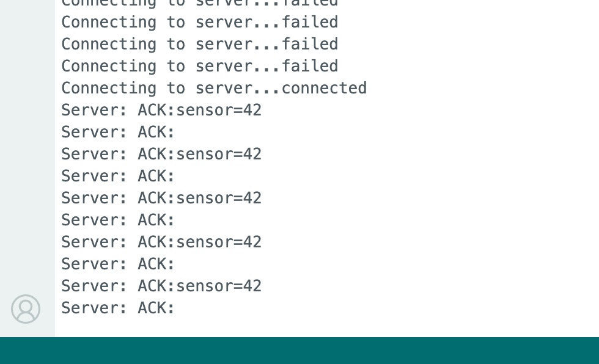599x364 pixels.
Task: Click the empty sidebar above the profile icon
Action: point(27,153)
